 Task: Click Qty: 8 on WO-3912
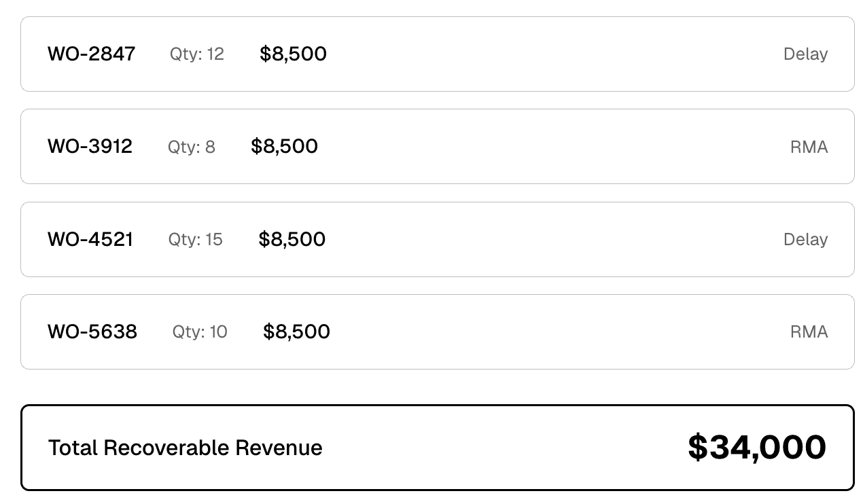pos(191,147)
